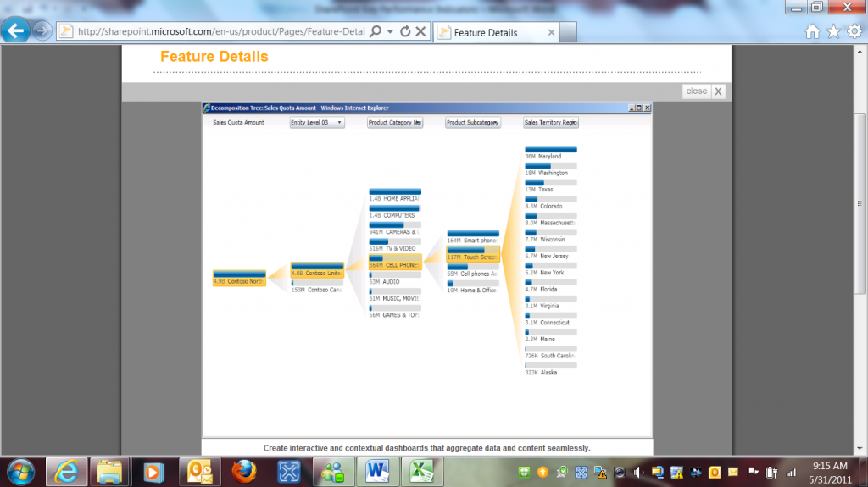Select the 117M Touch Screen node
The height and width of the screenshot is (487, 868).
pos(473,253)
